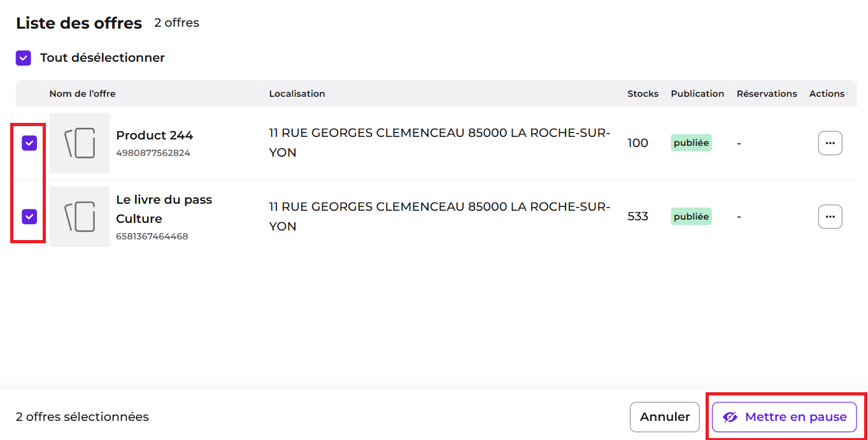The height and width of the screenshot is (440, 868).
Task: Click the Localisation column header
Action: pyautogui.click(x=297, y=94)
